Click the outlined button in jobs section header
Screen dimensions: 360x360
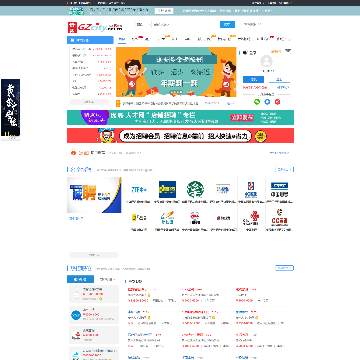coord(284,268)
